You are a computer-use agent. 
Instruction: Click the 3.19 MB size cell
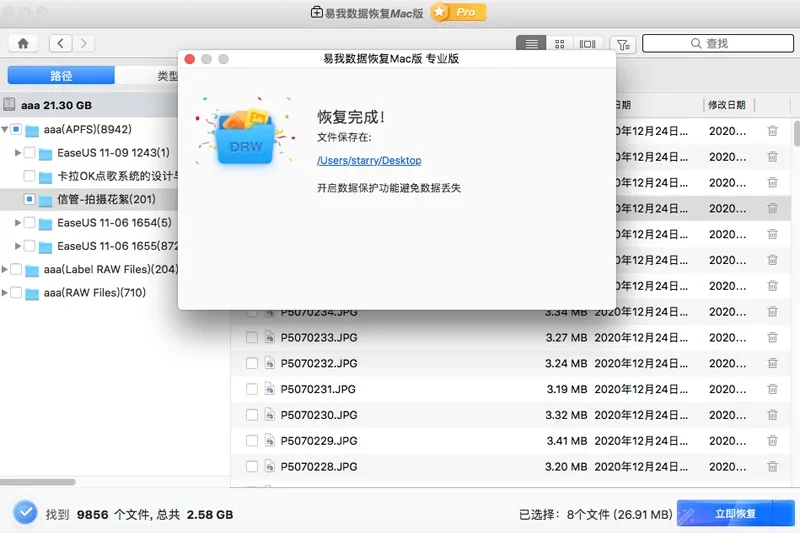(566, 389)
